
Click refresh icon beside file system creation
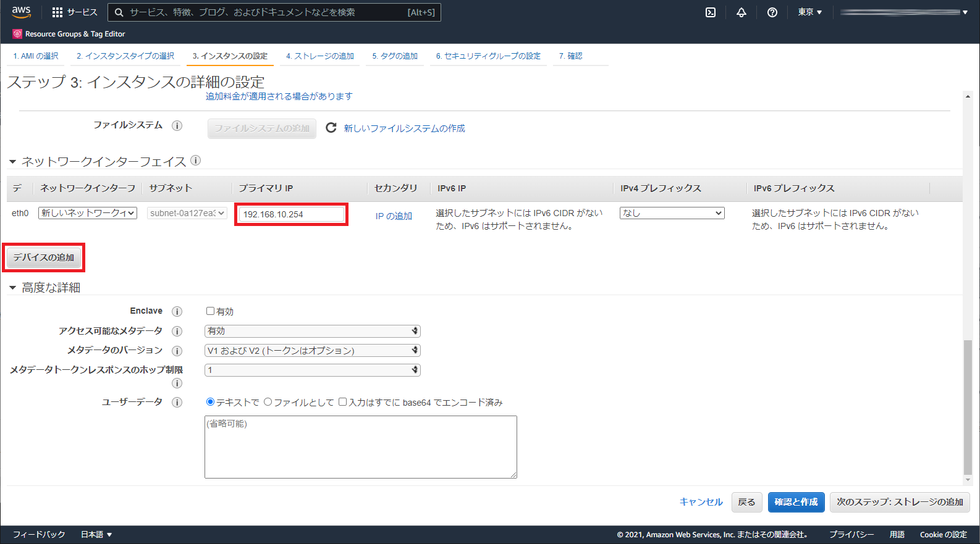[x=331, y=128]
